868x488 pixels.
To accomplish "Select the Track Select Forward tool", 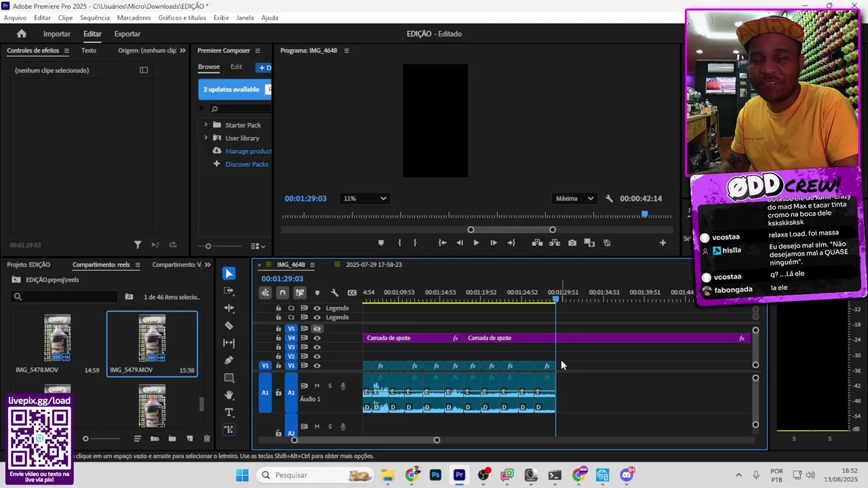I will tap(229, 291).
